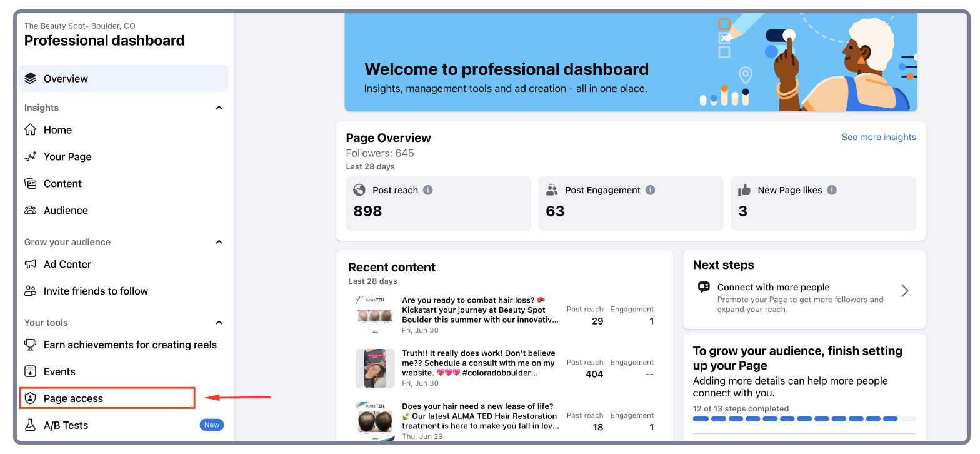Click info icon beside New Page likes
This screenshot has height=454, width=980.
(x=832, y=190)
